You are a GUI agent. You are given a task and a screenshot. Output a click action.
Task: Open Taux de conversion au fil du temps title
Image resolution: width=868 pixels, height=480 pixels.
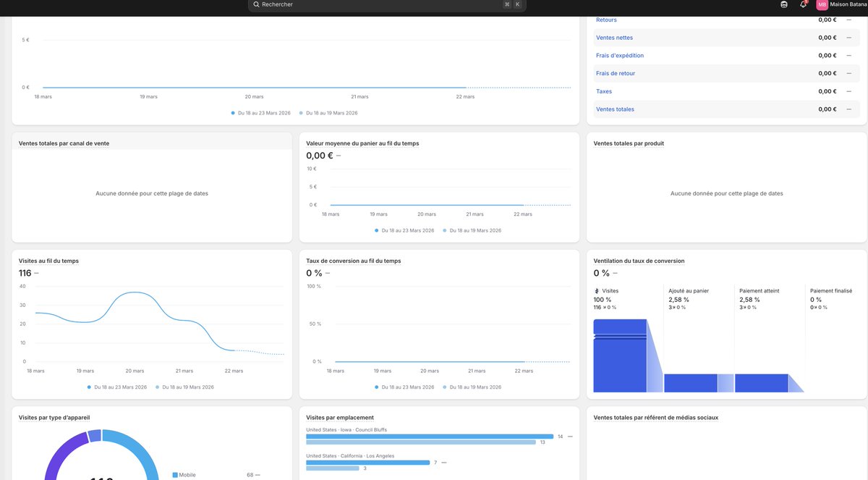coord(354,261)
